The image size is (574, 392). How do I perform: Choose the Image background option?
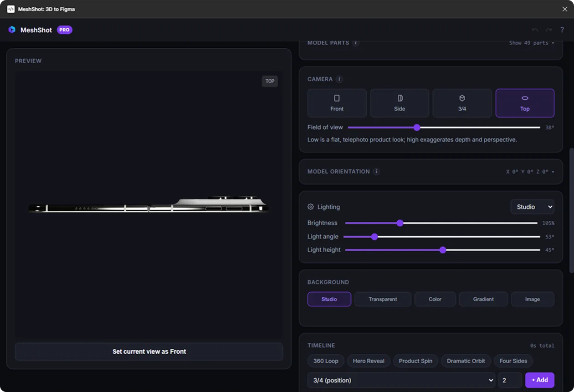tap(533, 299)
